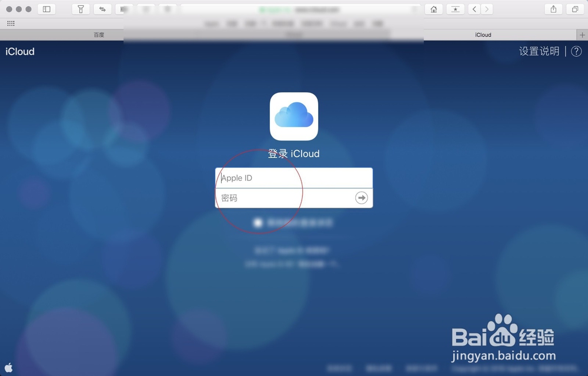Submit login with the arrow button
Viewport: 588px width, 376px height.
click(x=362, y=198)
